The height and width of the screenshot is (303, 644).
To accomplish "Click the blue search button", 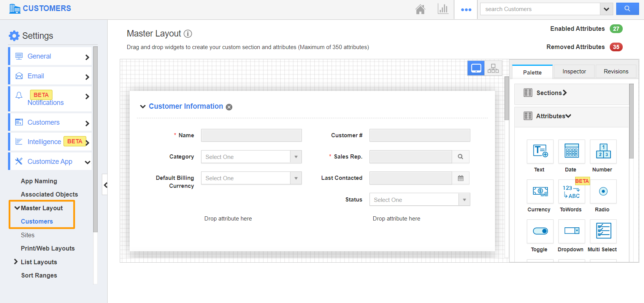I will click(x=627, y=9).
